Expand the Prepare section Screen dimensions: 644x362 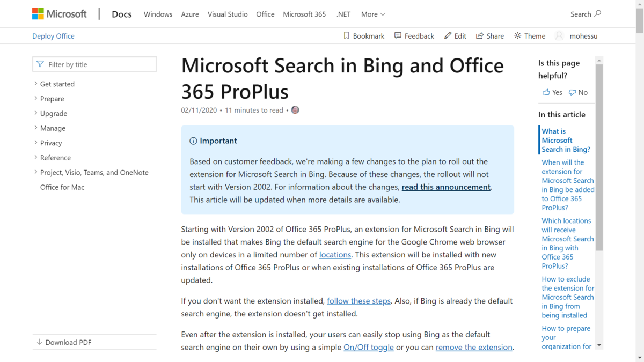click(35, 99)
